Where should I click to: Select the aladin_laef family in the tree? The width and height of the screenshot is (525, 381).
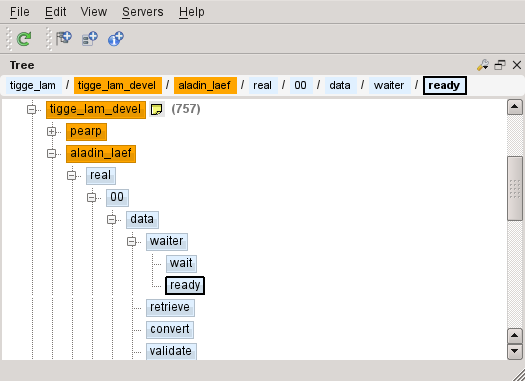[x=101, y=154]
